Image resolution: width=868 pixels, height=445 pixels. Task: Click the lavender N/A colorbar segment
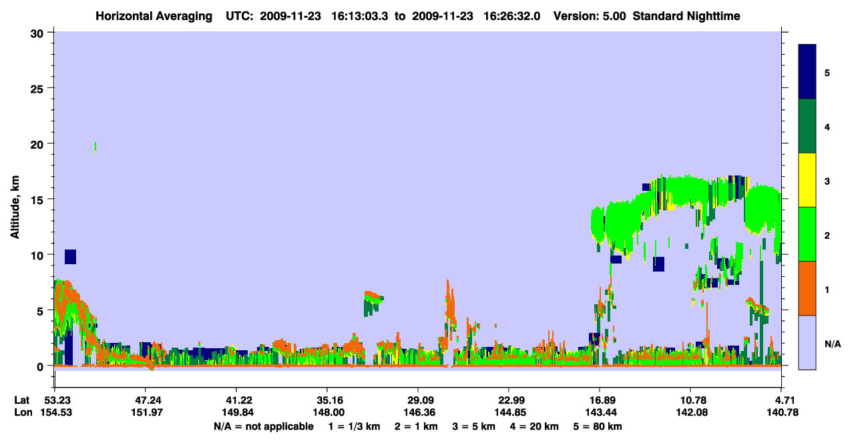click(807, 342)
